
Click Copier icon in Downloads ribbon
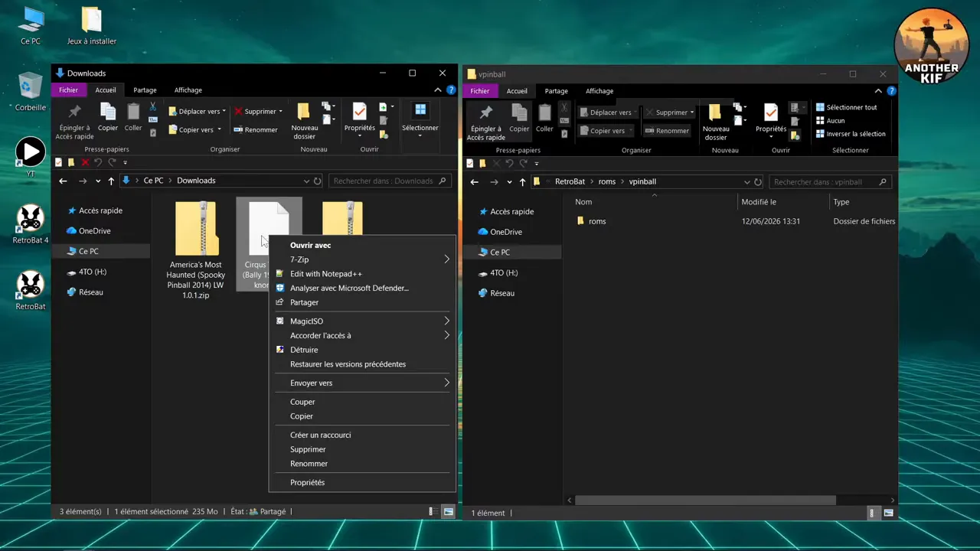click(108, 117)
